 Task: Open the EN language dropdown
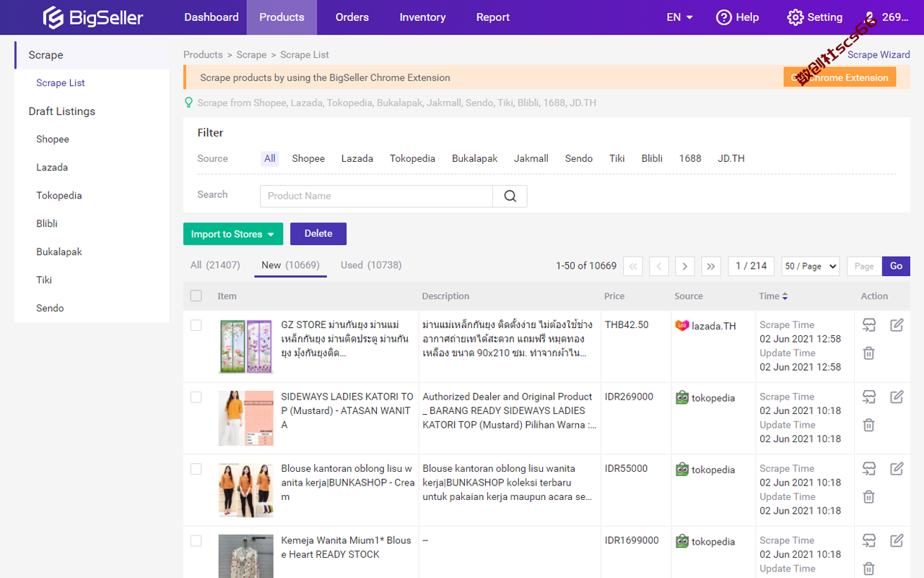pos(679,17)
